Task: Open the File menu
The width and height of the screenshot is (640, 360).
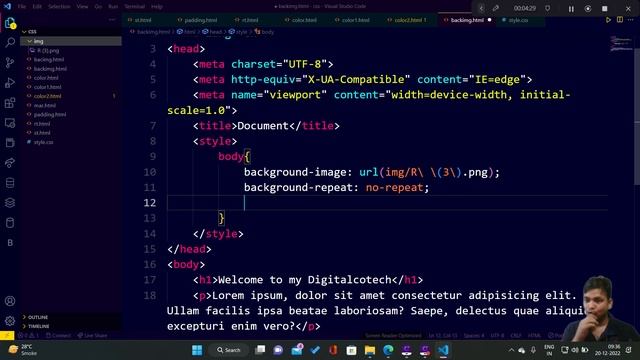Action: point(22,7)
